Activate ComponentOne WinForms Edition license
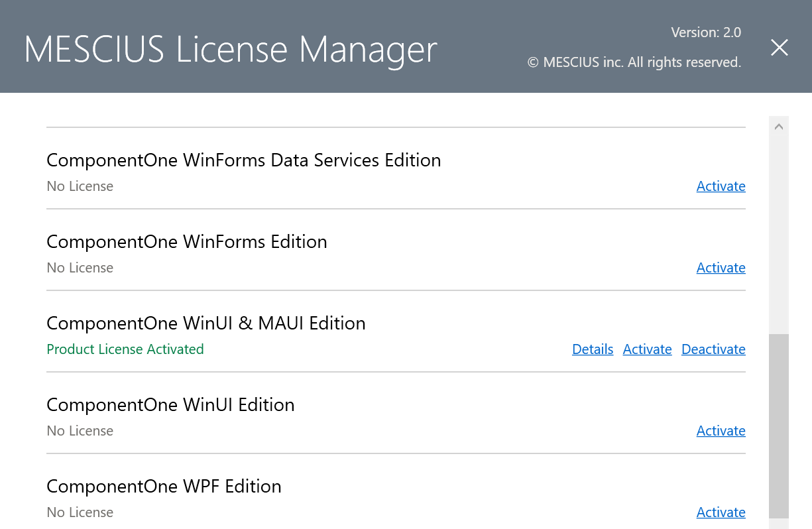This screenshot has width=812, height=529. [721, 268]
